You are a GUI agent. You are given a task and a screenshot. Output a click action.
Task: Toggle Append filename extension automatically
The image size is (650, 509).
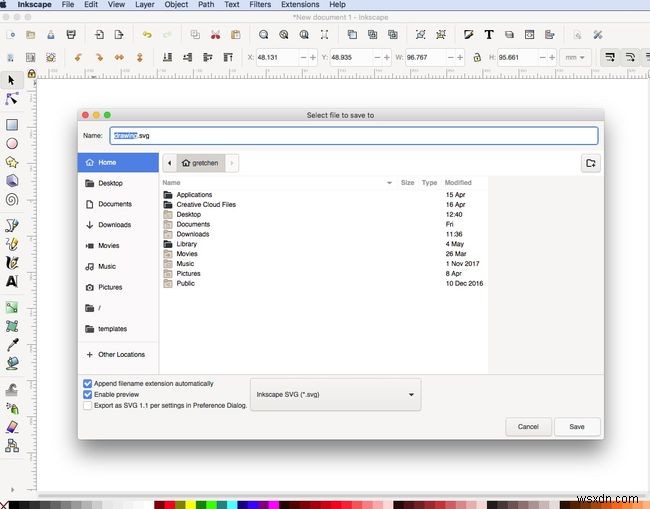(x=88, y=383)
